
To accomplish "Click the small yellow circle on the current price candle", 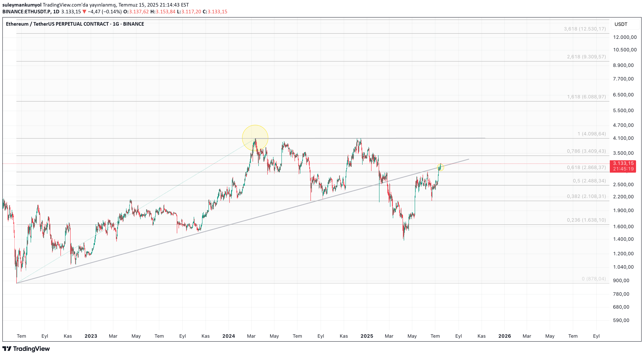I will 441,167.
